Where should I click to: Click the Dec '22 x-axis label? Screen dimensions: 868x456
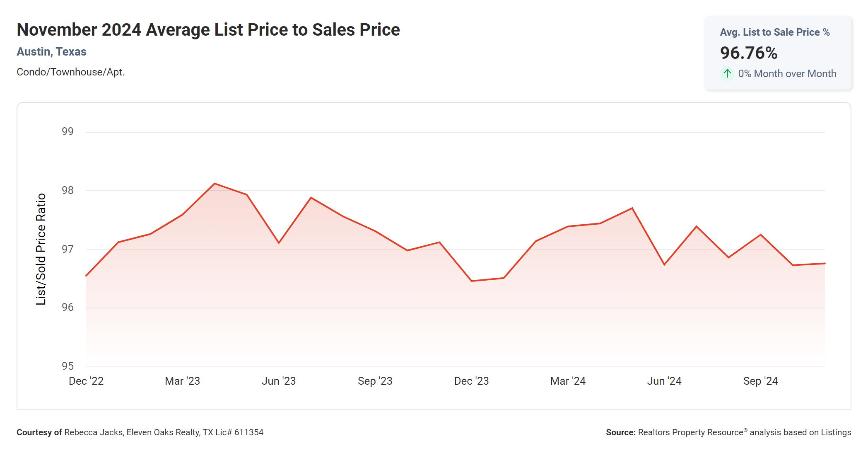(x=86, y=381)
